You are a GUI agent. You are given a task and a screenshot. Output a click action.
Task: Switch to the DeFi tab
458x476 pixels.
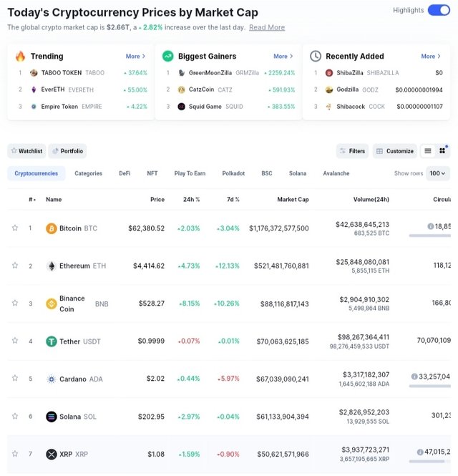coord(125,173)
